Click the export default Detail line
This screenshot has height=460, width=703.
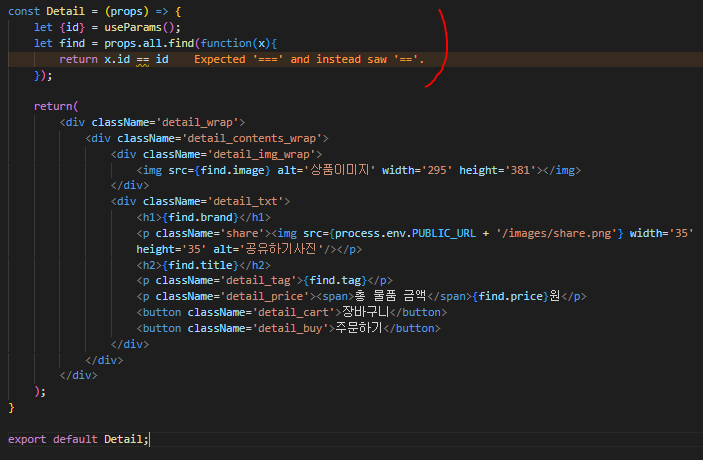(78, 439)
